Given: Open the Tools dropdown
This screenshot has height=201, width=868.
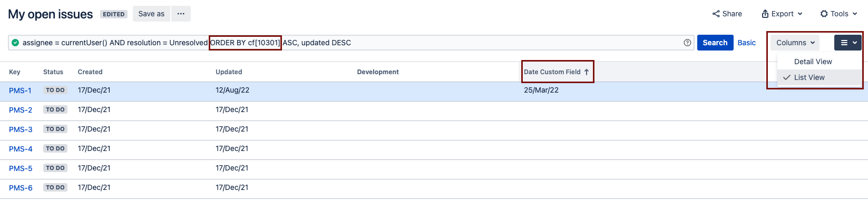Looking at the screenshot, I should coord(839,14).
